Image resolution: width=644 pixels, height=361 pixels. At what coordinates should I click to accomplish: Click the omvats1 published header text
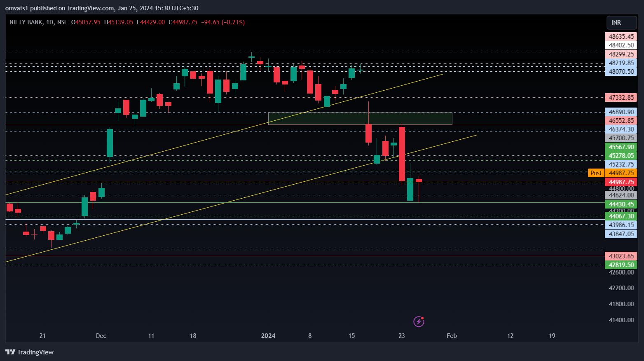[x=102, y=8]
